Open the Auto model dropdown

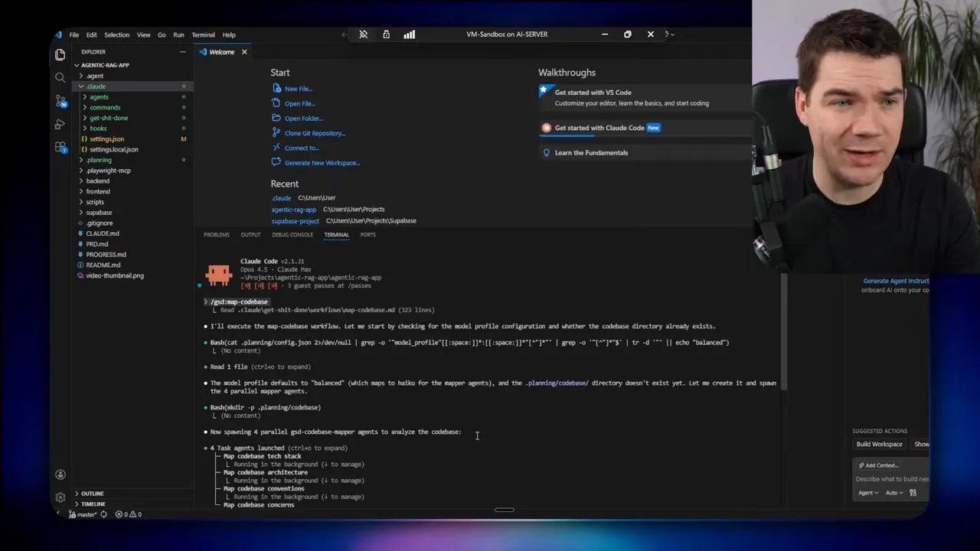(x=893, y=492)
